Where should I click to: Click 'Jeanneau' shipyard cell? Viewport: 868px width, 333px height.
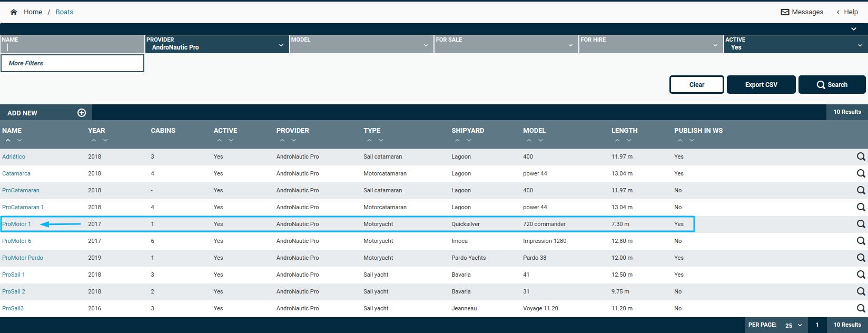tap(464, 308)
